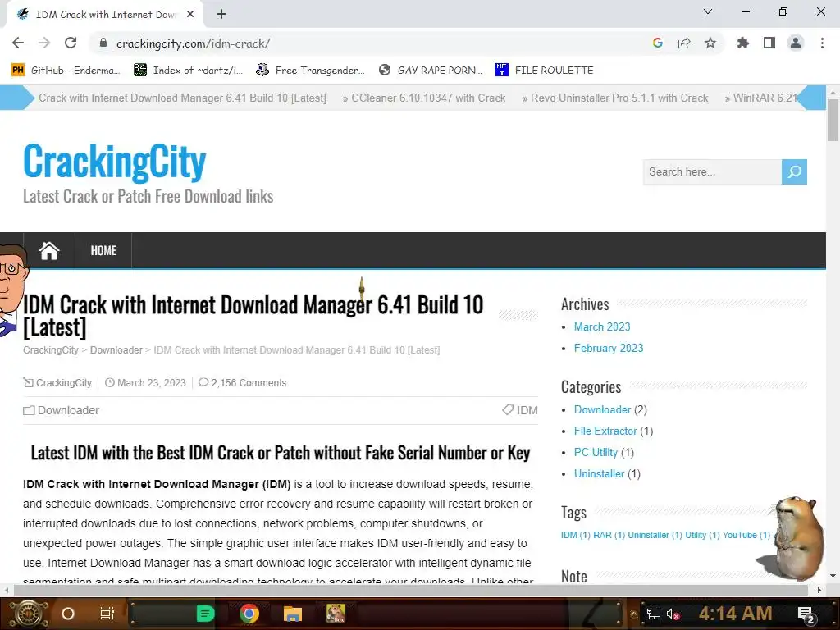Screen dimensions: 840x630
Task: Click the scroll-right arrow of horizontal scrollbar
Action: [x=819, y=591]
